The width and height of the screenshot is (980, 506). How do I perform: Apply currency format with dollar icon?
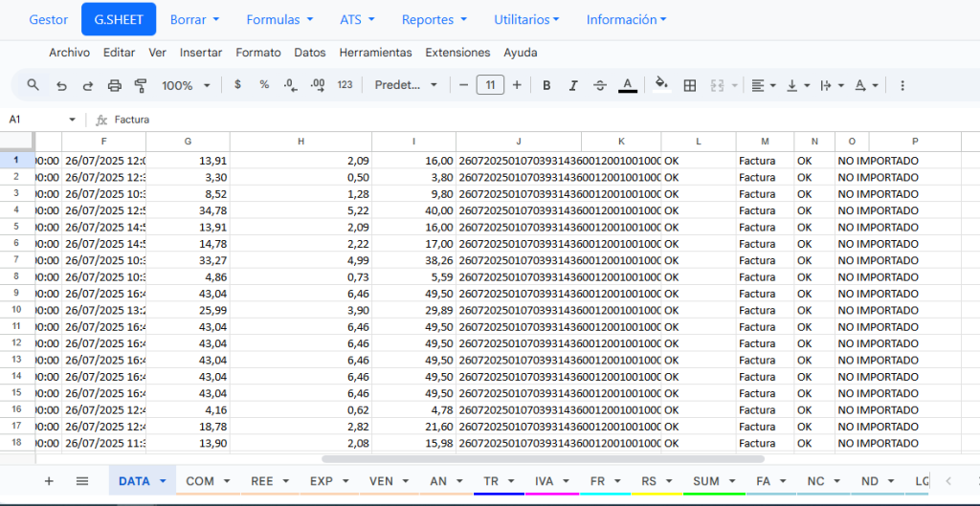click(x=237, y=85)
